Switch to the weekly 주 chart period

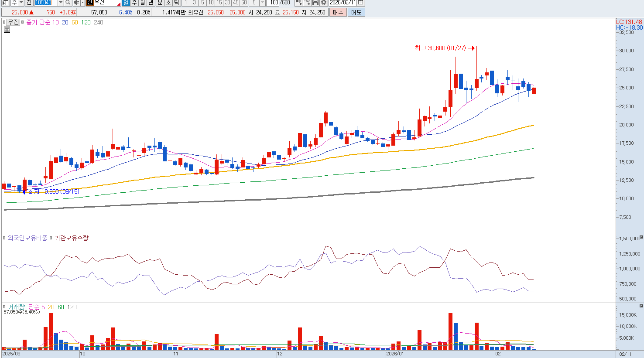[x=134, y=3]
